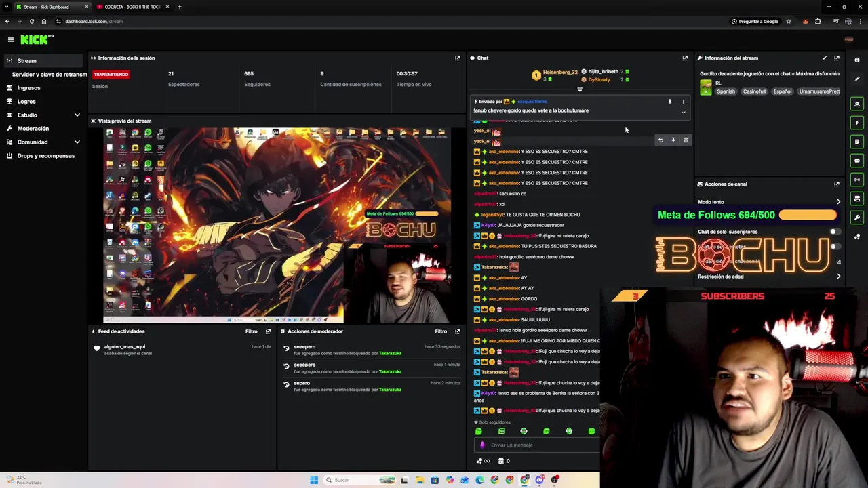Pop out the Acciones de moderador panel
The width and height of the screenshot is (868, 488).
457,331
